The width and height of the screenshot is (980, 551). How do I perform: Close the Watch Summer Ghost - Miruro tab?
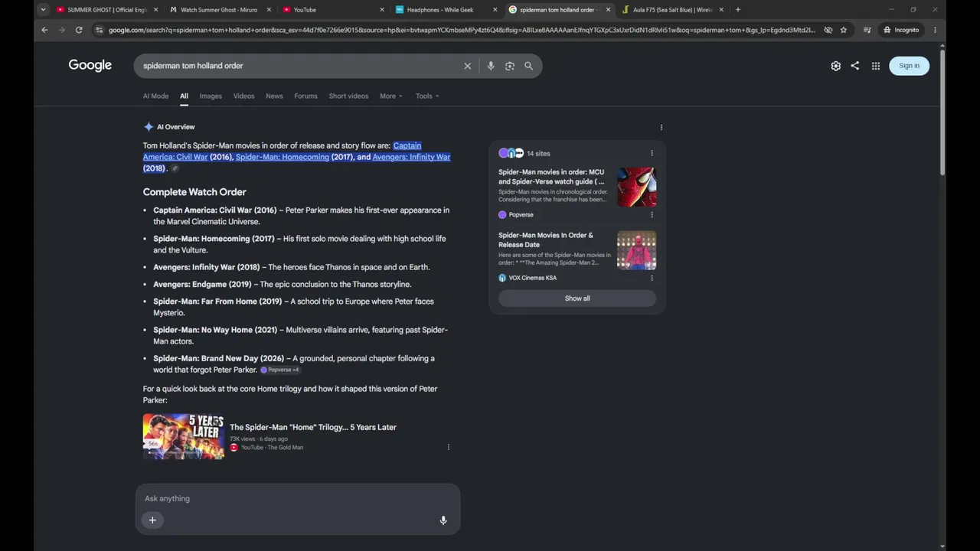click(x=269, y=10)
